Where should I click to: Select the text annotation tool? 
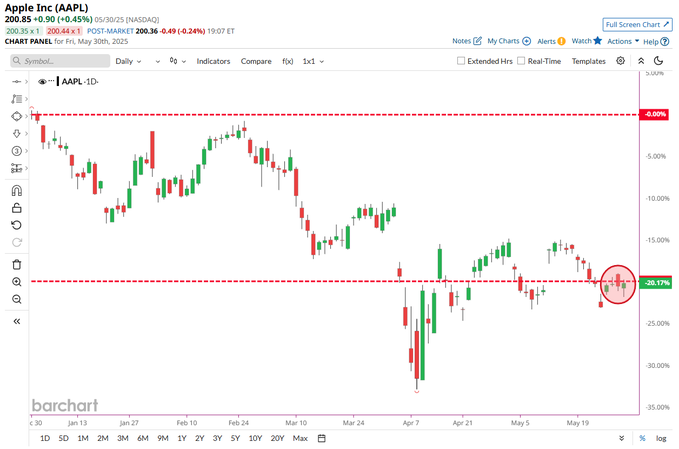pos(16,99)
